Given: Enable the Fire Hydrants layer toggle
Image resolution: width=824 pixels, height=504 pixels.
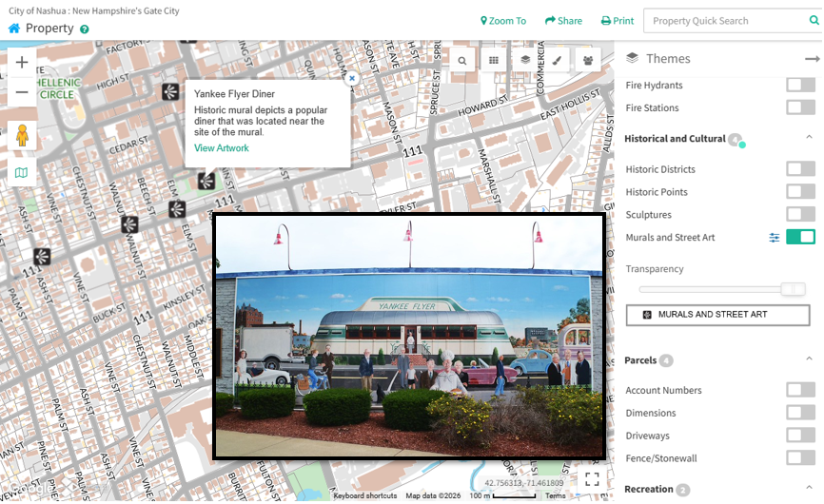Looking at the screenshot, I should (x=801, y=85).
